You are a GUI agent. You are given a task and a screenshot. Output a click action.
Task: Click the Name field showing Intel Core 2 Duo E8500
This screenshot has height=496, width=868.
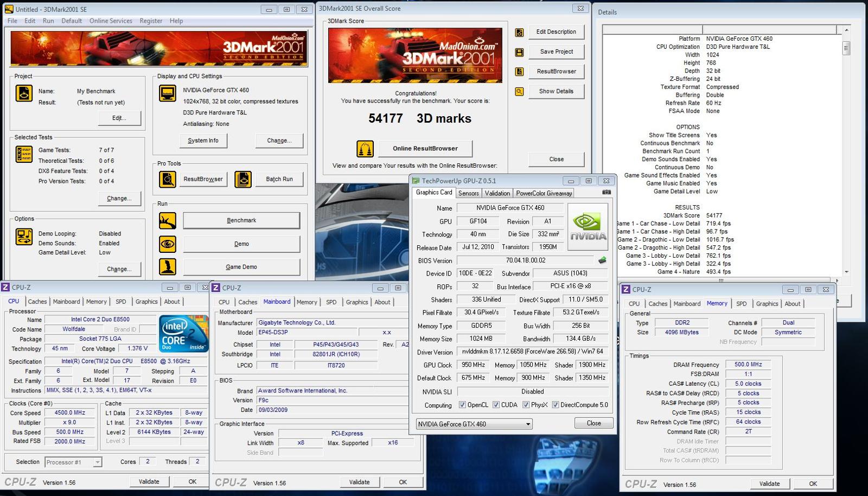(100, 320)
